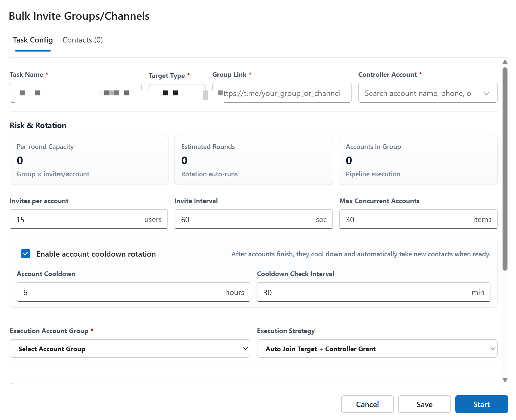
Task: Edit the Cooldown Check Interval field
Action: pos(374,292)
